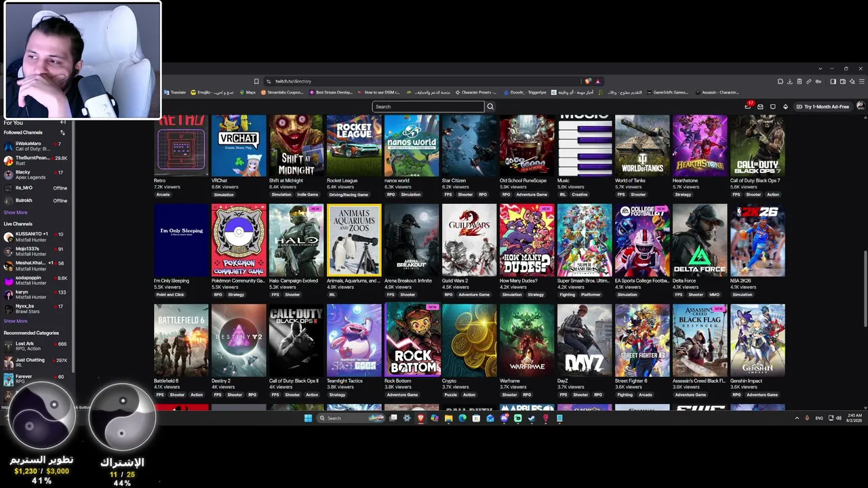Open the Warframe category cover
Viewport: 868px width, 488px height.
coord(527,340)
